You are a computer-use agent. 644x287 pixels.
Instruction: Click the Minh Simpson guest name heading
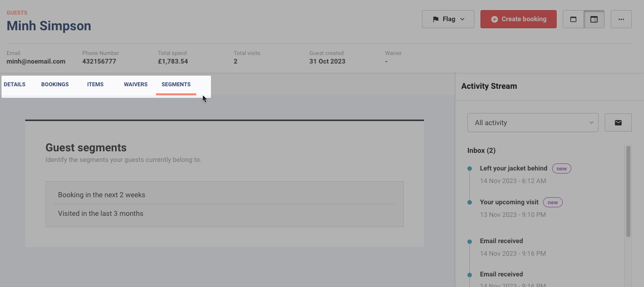click(49, 26)
